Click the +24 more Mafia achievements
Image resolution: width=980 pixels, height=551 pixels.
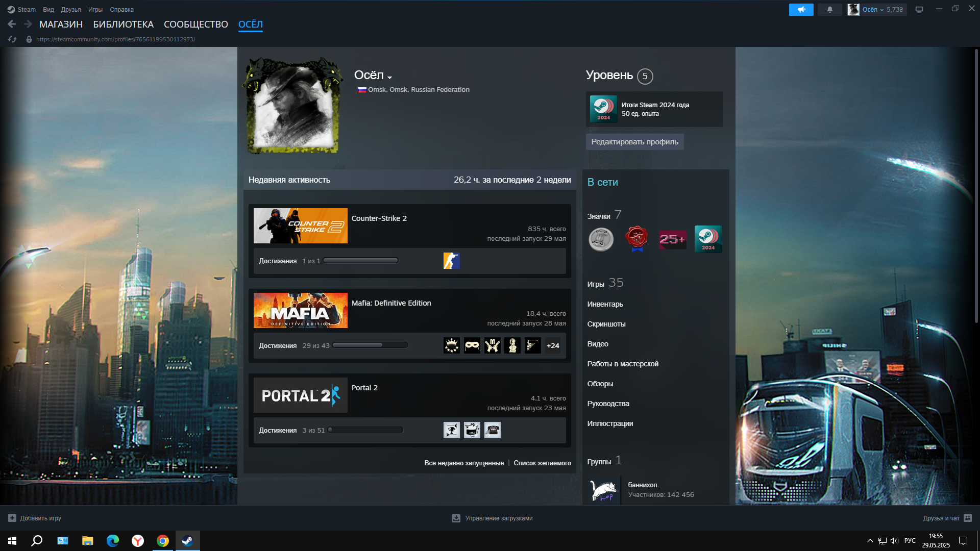pos(553,345)
